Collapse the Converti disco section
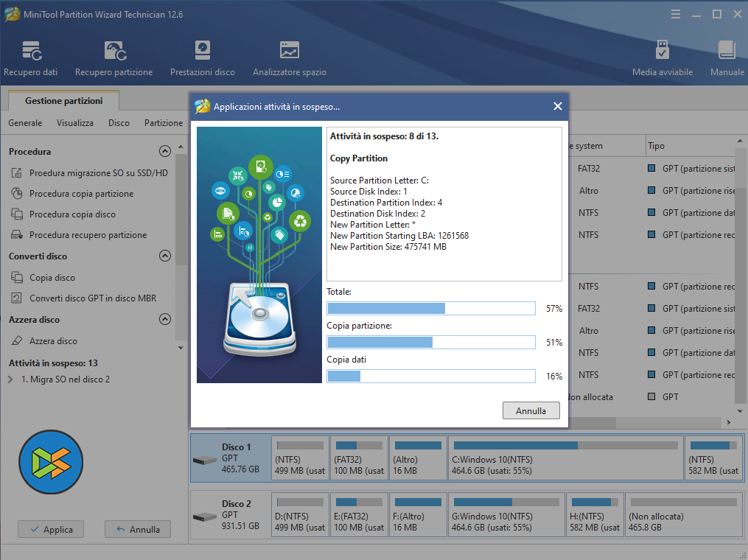The height and width of the screenshot is (560, 748). [165, 256]
